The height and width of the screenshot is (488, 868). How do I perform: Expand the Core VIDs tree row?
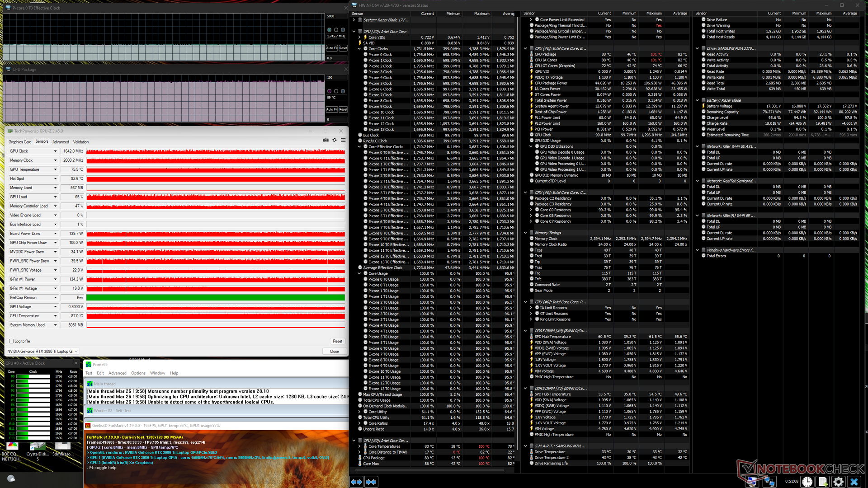point(359,38)
